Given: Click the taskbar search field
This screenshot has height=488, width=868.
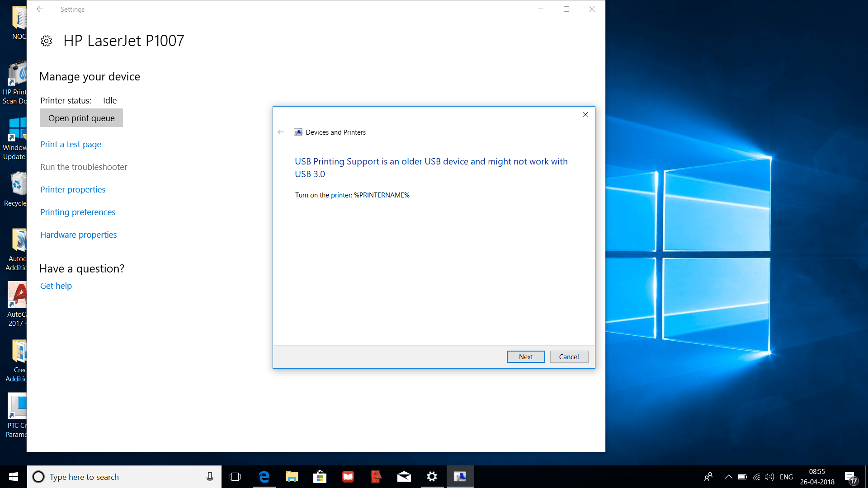Looking at the screenshot, I should tap(122, 477).
